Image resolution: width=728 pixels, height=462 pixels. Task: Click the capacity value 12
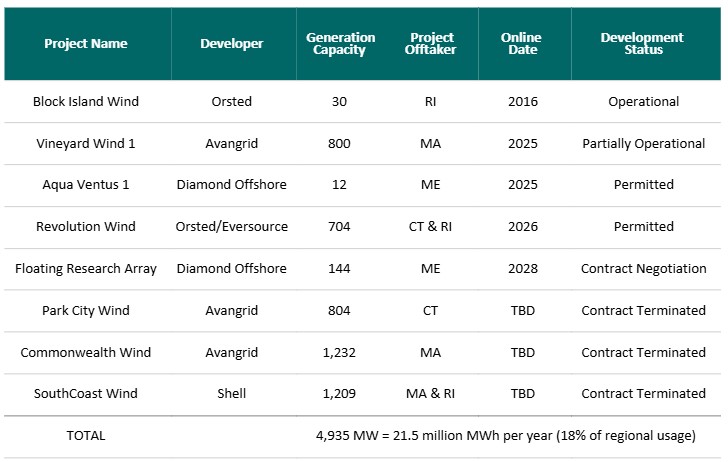[339, 185]
